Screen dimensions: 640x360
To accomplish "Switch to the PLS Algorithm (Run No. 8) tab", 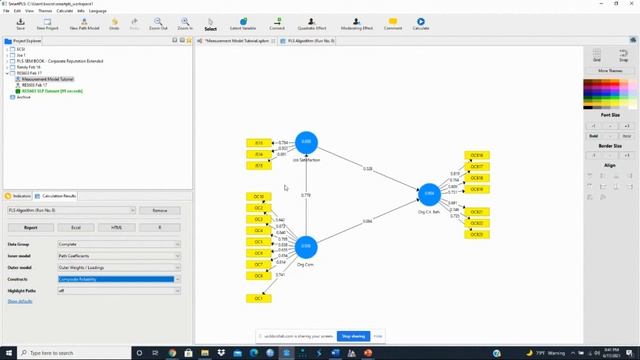I will [x=307, y=41].
